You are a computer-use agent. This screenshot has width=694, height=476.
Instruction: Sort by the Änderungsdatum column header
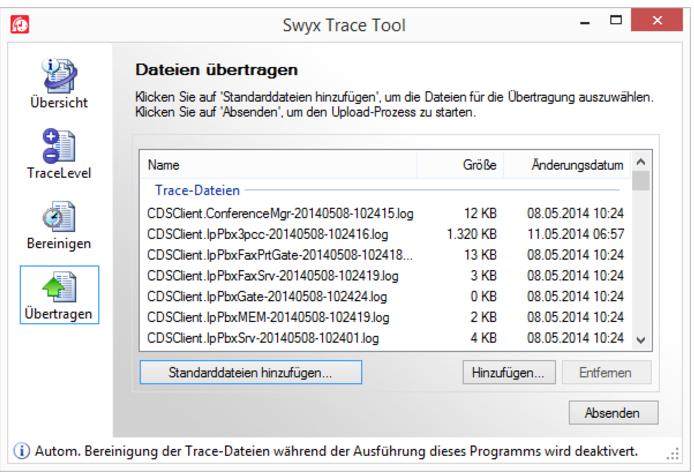567,165
